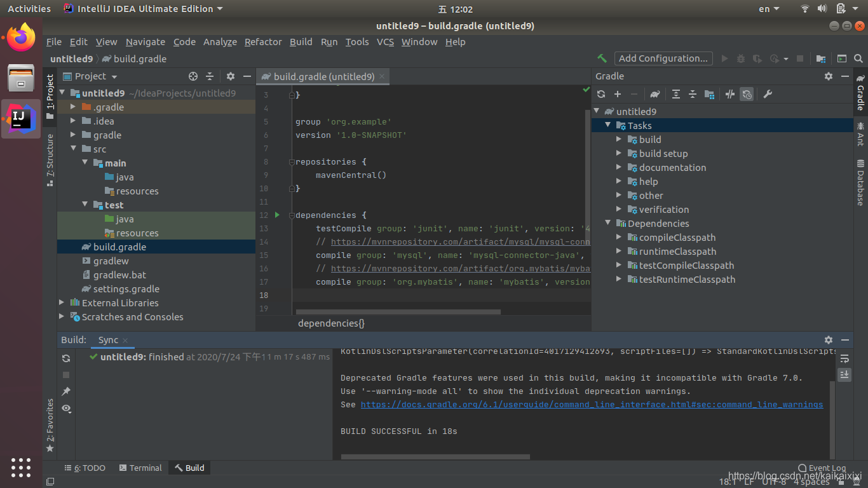
Task: Expand External Libraries node
Action: pyautogui.click(x=62, y=303)
